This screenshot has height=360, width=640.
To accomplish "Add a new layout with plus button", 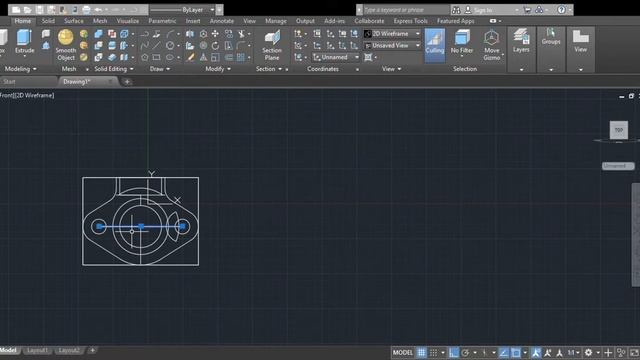I will click(x=92, y=350).
